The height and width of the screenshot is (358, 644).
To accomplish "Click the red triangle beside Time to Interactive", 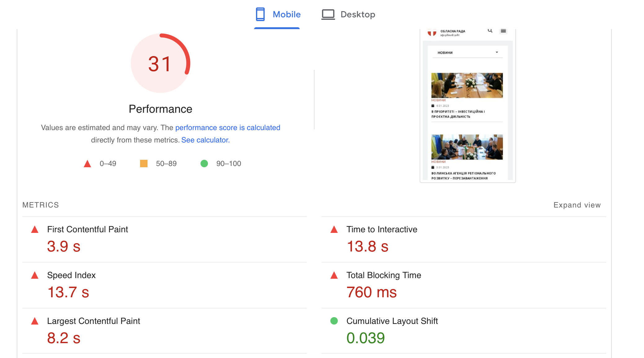I will click(334, 229).
